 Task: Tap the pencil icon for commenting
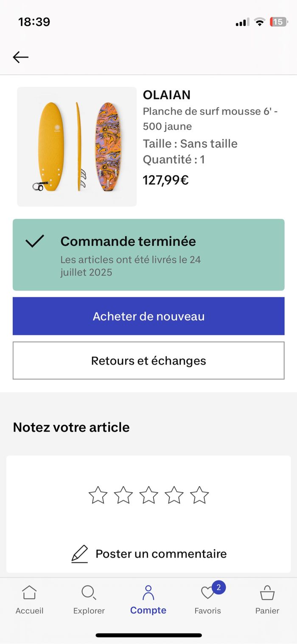point(79,554)
